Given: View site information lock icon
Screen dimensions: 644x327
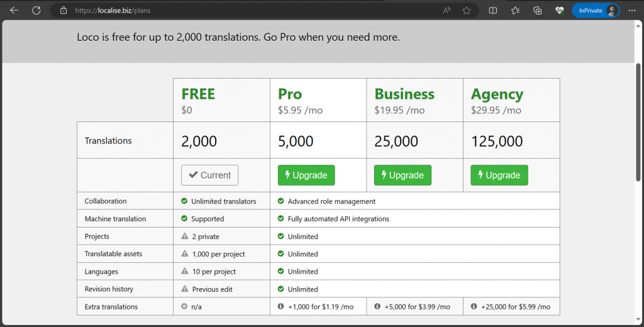Looking at the screenshot, I should click(64, 11).
